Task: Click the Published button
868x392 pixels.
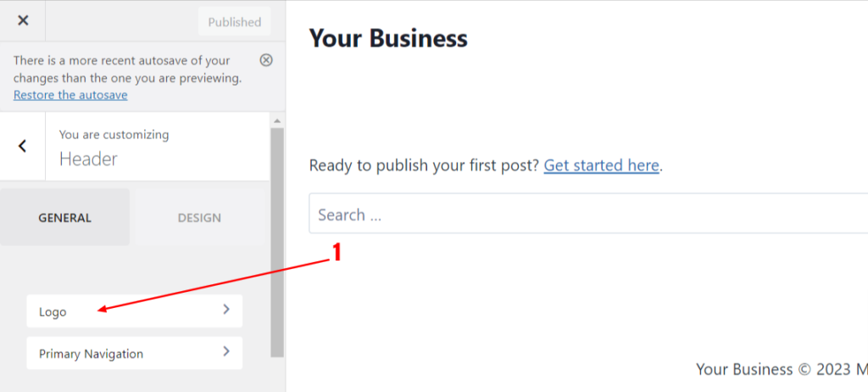Action: pyautogui.click(x=235, y=21)
